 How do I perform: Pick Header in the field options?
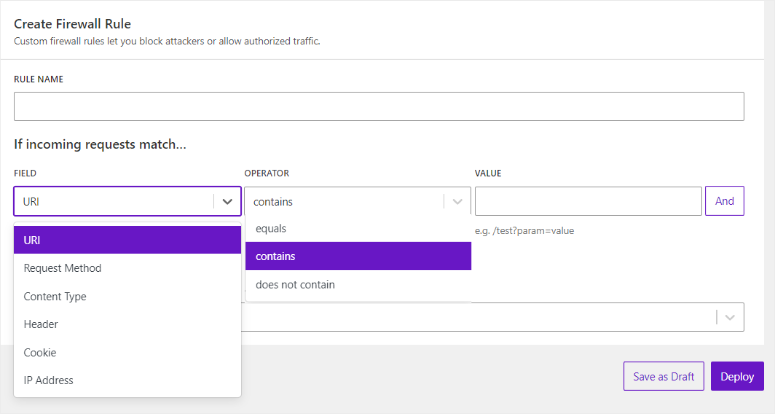127,324
